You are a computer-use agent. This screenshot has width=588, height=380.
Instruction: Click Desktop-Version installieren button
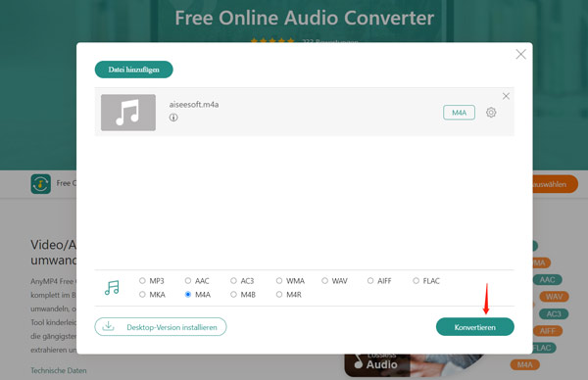[x=161, y=327]
